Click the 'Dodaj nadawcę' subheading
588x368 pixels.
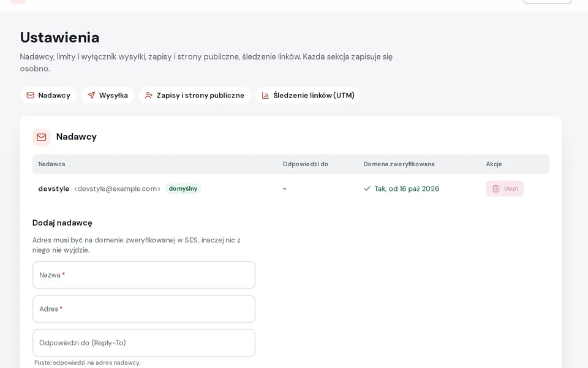(62, 223)
